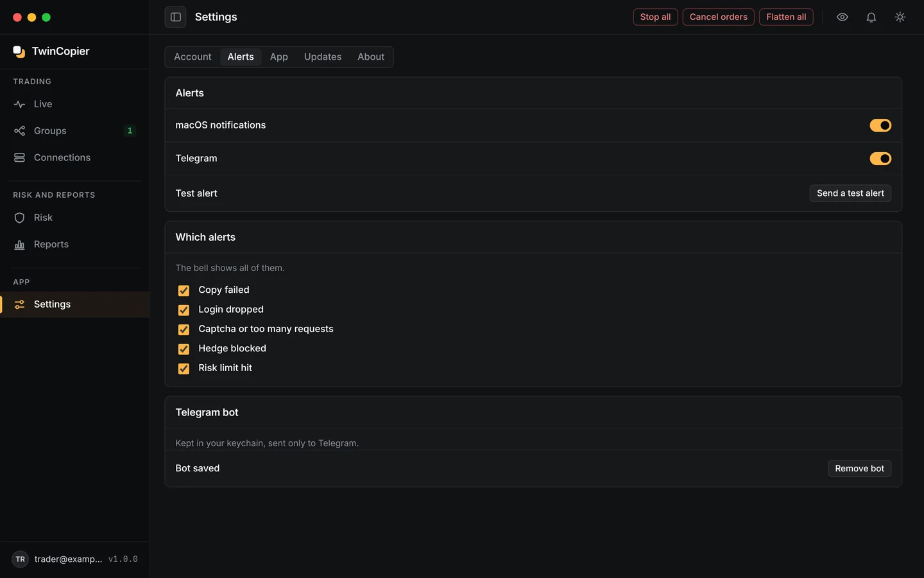Switch to the App tab
The width and height of the screenshot is (924, 578).
coord(278,57)
